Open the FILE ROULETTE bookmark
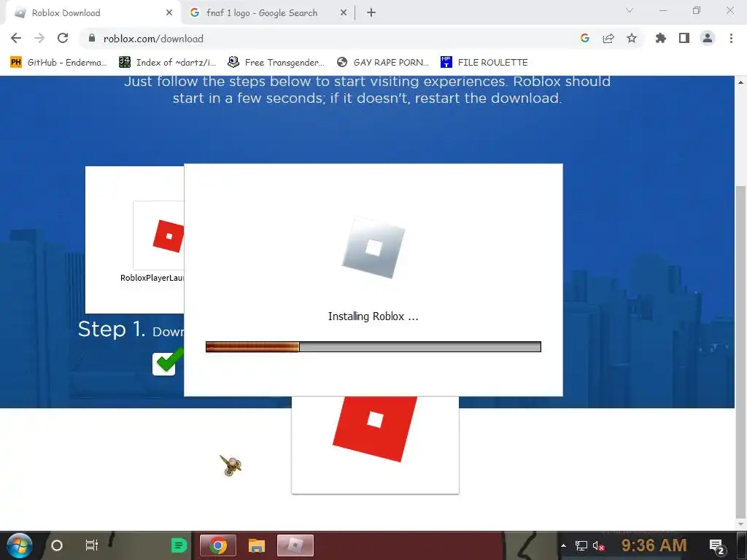This screenshot has height=560, width=747. [484, 63]
